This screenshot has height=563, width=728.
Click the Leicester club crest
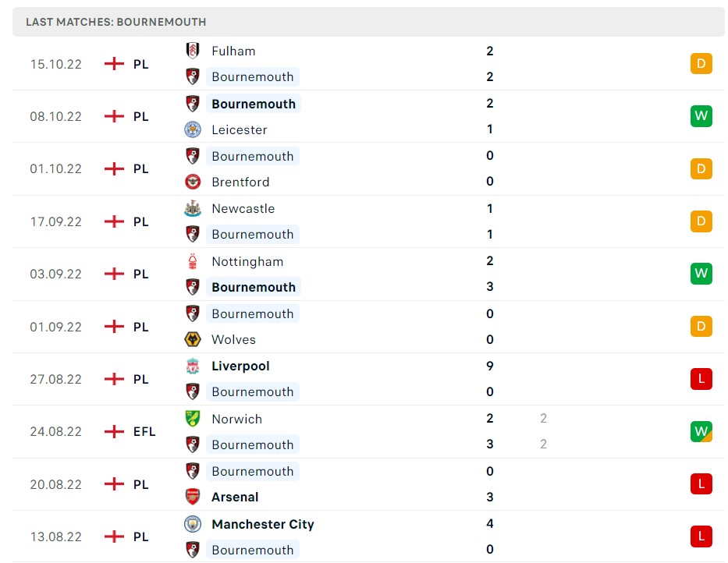point(193,129)
